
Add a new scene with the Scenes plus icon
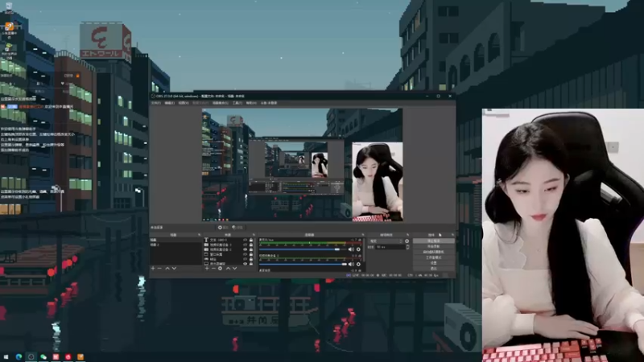[153, 269]
